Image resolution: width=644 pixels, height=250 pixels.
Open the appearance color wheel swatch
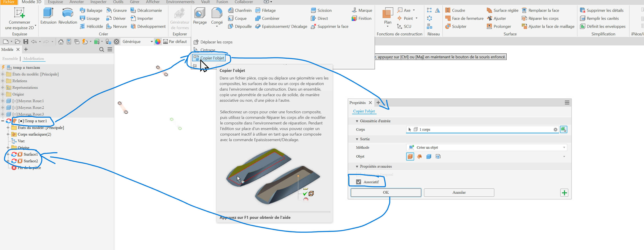pos(158,42)
